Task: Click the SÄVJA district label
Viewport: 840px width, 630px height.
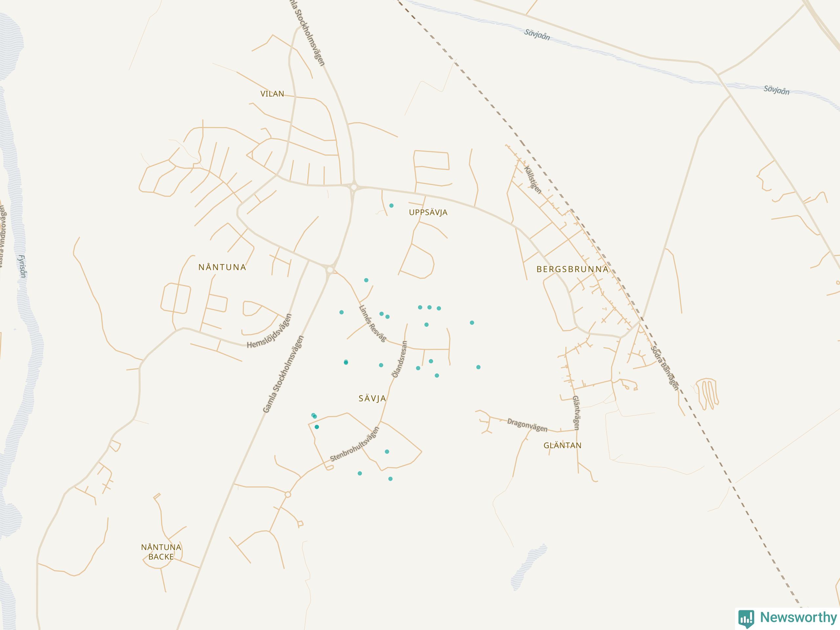Action: tap(372, 398)
